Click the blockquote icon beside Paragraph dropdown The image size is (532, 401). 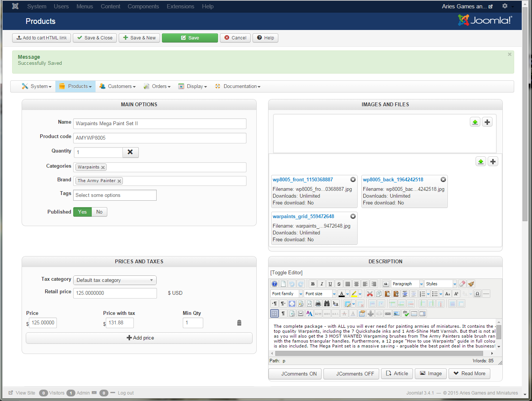click(x=386, y=284)
